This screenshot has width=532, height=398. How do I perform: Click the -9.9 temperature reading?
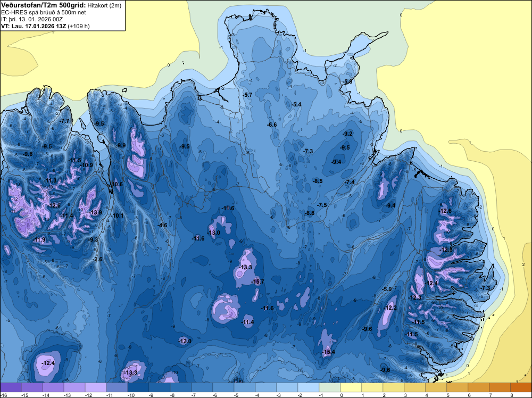[x=120, y=146]
